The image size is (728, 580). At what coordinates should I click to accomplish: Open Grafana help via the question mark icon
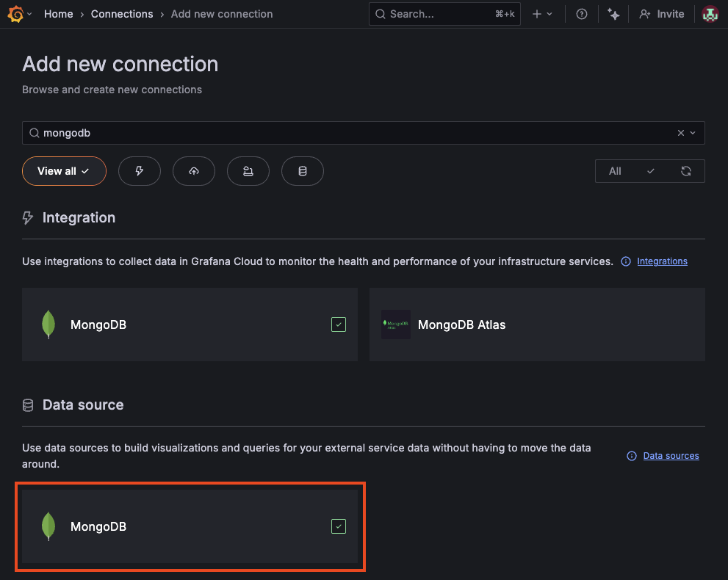[x=581, y=13]
